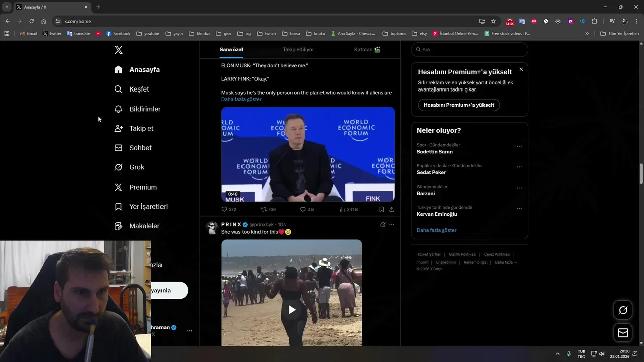The image size is (644, 362).
Task: Click the browser home button
Action: coord(43,21)
